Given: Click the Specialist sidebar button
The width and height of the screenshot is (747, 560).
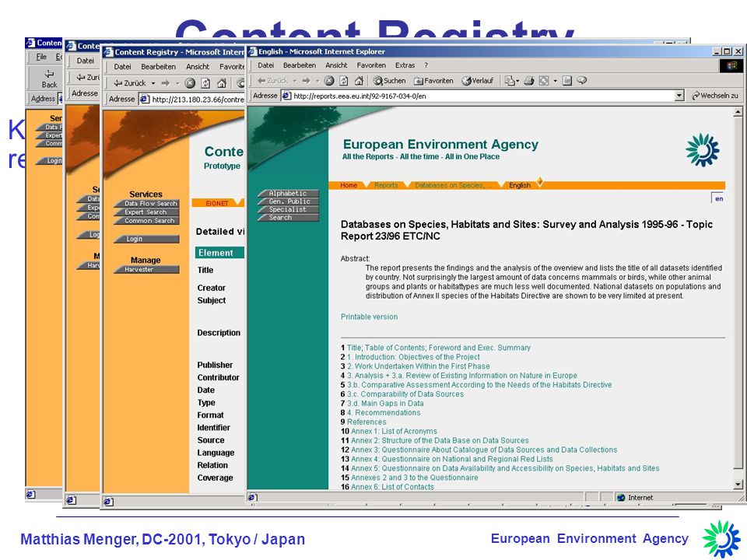Looking at the screenshot, I should pyautogui.click(x=288, y=209).
